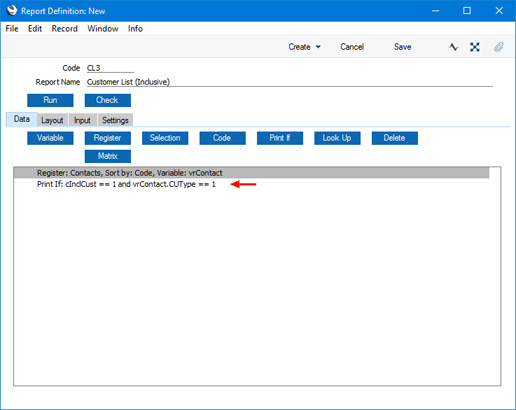Expand the Create dropdown arrow
516x410 pixels.
coord(318,47)
